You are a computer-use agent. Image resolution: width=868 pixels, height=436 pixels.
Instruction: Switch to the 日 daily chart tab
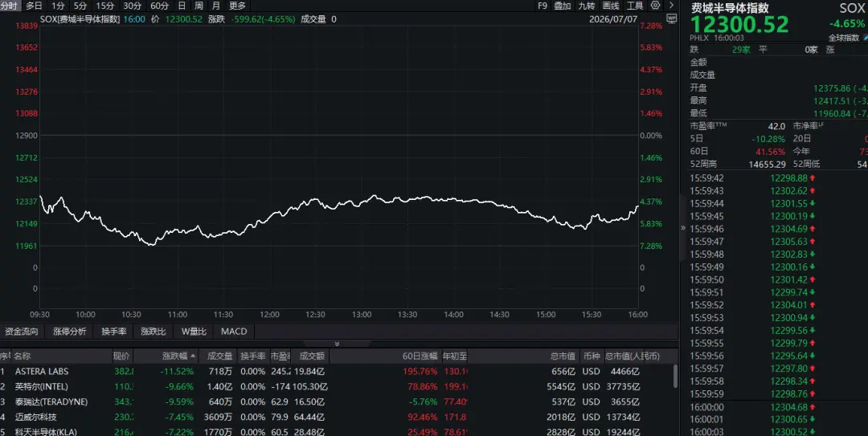182,6
